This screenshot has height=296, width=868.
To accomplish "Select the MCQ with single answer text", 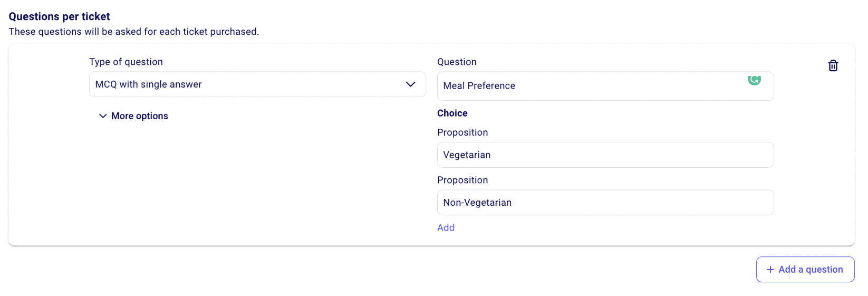I will (x=148, y=84).
